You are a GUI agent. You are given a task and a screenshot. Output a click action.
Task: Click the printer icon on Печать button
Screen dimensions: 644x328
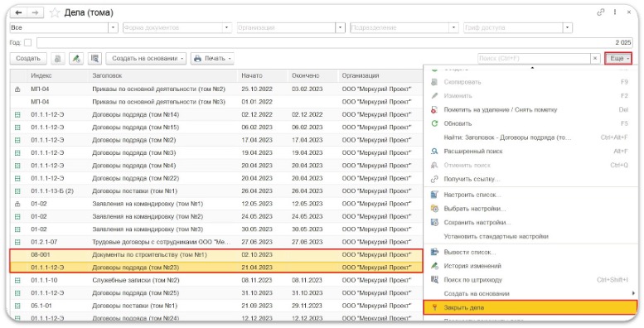(x=197, y=59)
